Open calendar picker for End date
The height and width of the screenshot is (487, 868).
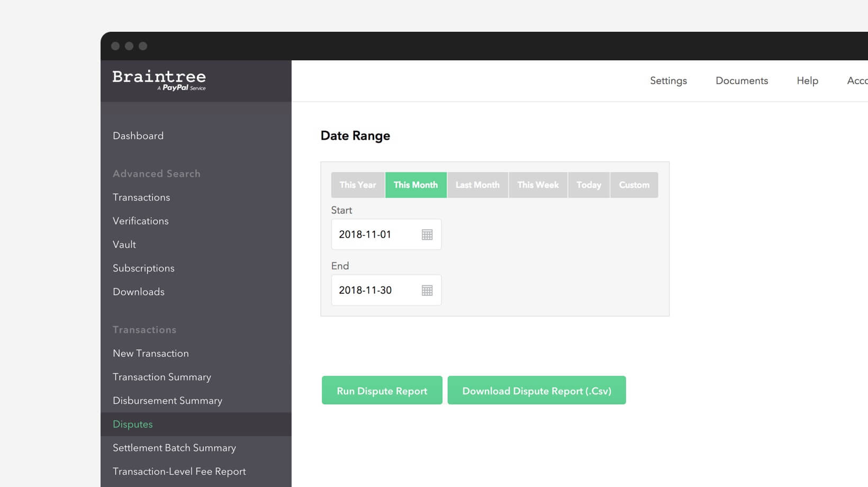click(427, 290)
